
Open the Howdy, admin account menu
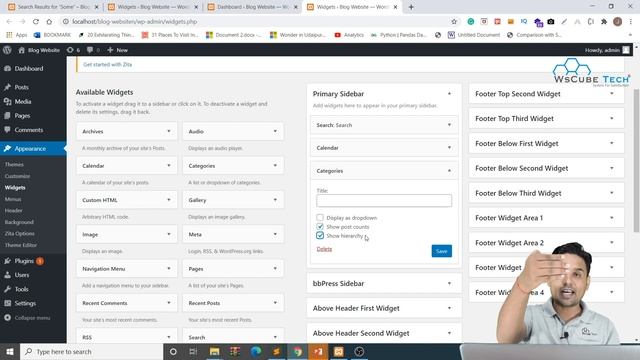point(607,50)
